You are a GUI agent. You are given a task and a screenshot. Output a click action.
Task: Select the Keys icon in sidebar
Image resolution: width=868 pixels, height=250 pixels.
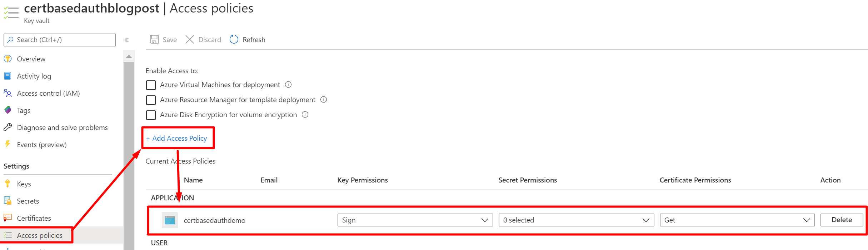point(8,184)
